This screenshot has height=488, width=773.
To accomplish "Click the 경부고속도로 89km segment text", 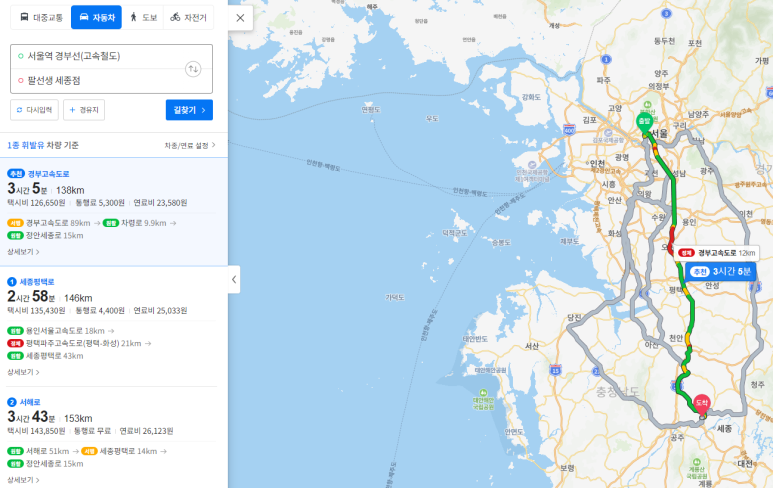I will 58,223.
